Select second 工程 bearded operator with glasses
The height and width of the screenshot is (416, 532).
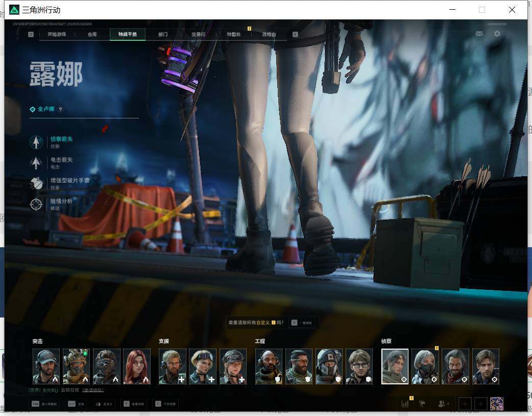[299, 366]
